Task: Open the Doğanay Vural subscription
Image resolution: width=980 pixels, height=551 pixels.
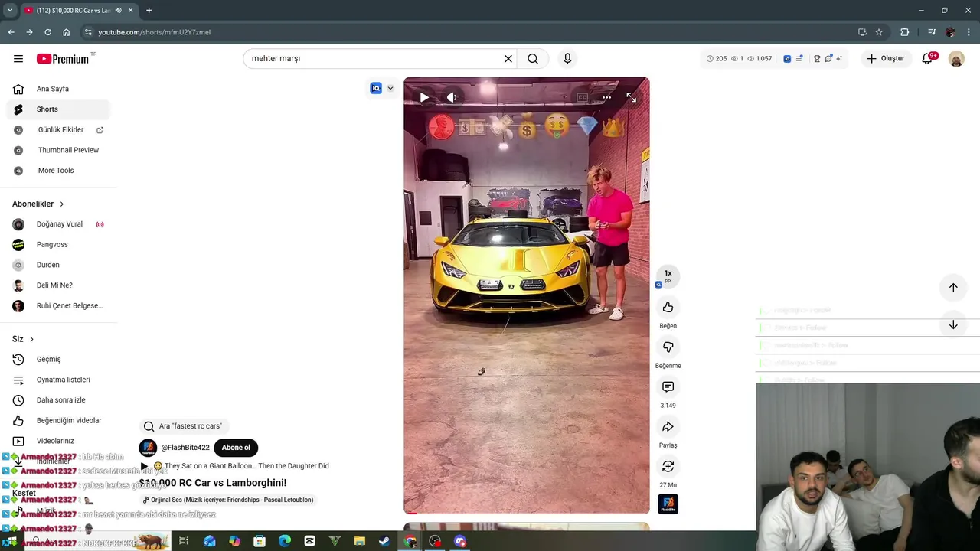Action: [x=58, y=224]
